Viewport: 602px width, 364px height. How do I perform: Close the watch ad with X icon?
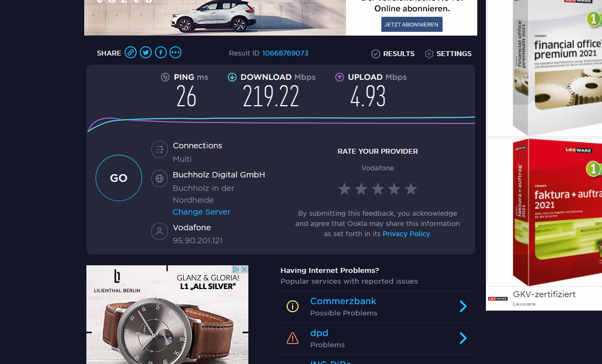coord(244,270)
